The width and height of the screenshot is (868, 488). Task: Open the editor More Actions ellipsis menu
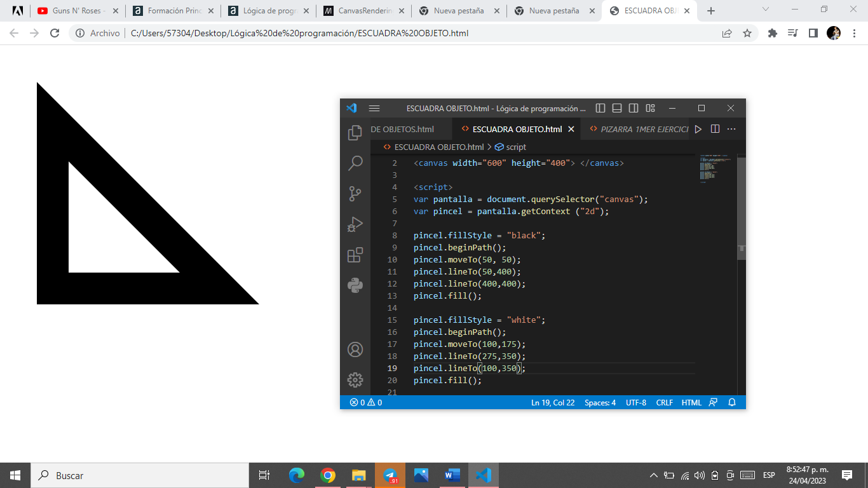pyautogui.click(x=731, y=129)
